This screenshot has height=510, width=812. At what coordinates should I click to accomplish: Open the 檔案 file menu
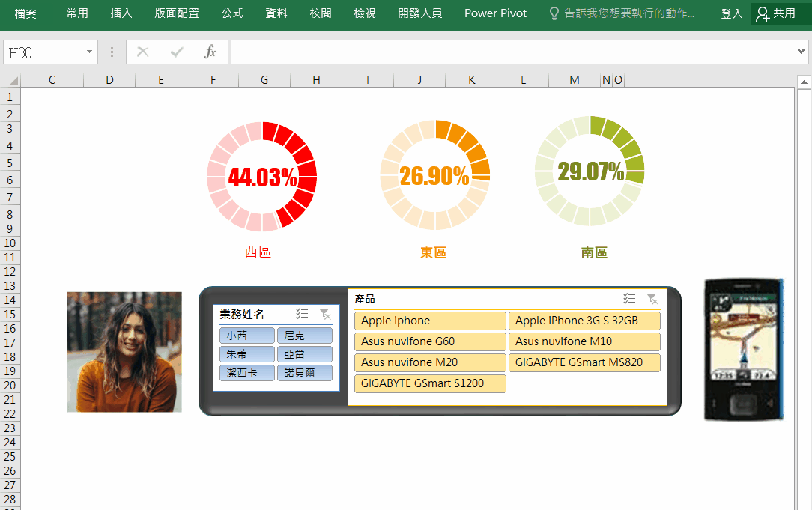point(25,13)
